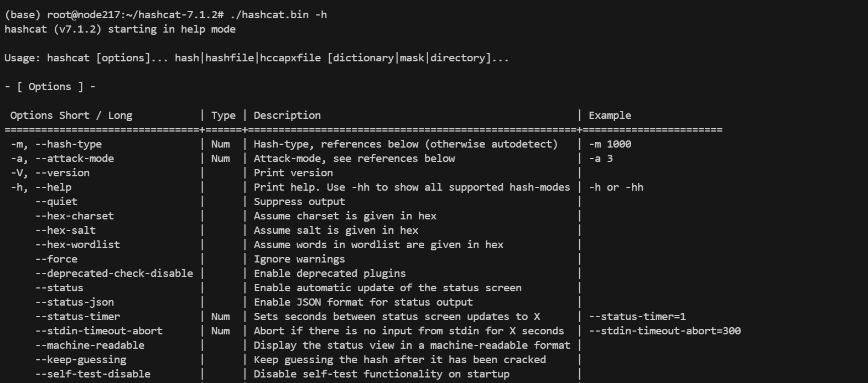The image size is (868, 383).
Task: Click the --self-test-disable option text
Action: [x=93, y=374]
